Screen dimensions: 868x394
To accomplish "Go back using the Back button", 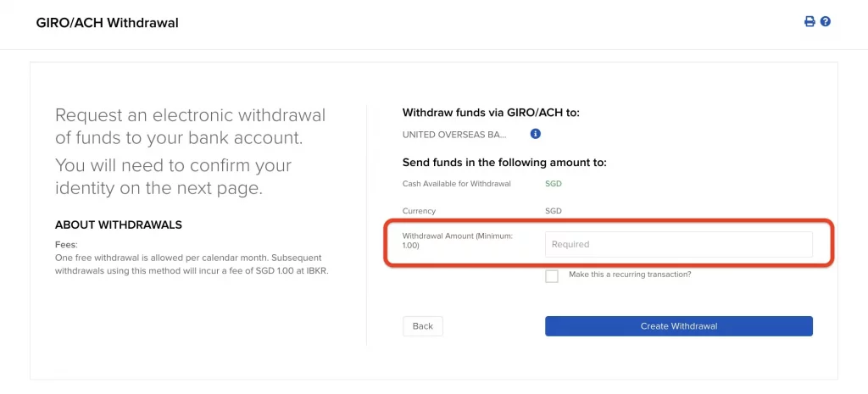I will click(422, 326).
